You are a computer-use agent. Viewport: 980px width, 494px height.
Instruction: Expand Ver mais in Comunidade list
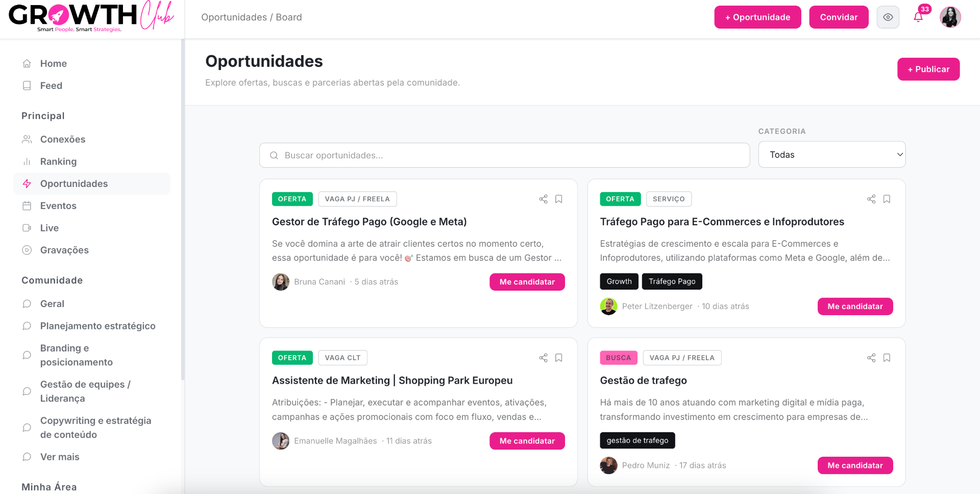pyautogui.click(x=60, y=457)
